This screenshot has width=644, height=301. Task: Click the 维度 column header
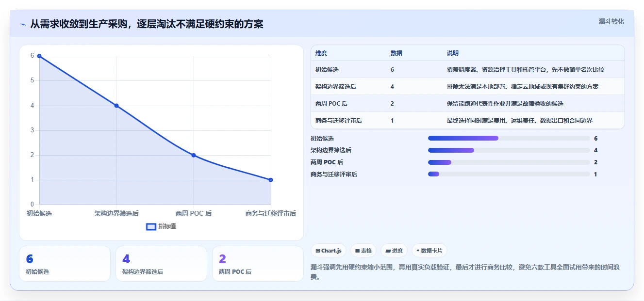coord(321,53)
